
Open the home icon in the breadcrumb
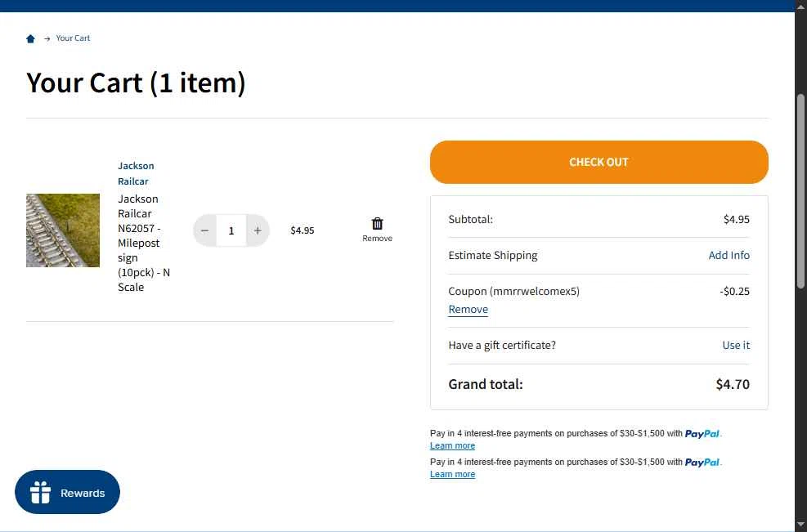click(x=30, y=38)
